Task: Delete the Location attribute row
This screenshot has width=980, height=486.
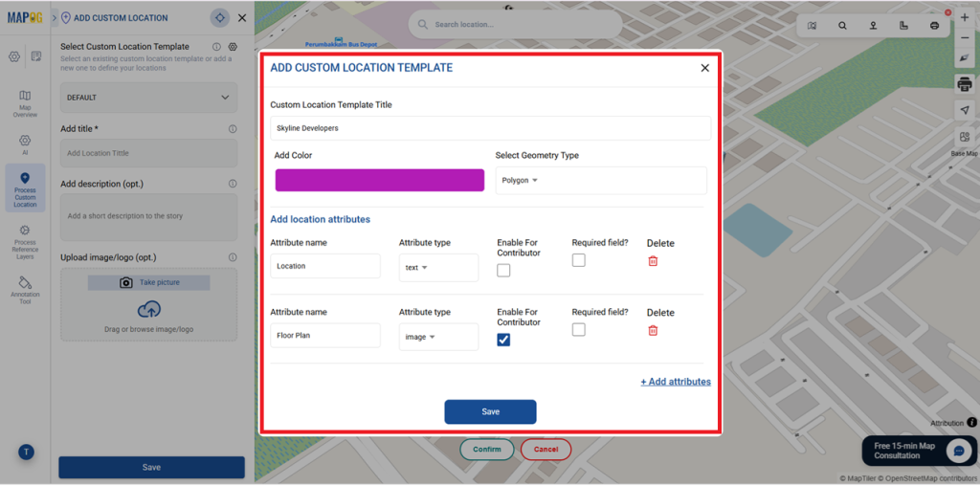Action: click(653, 261)
